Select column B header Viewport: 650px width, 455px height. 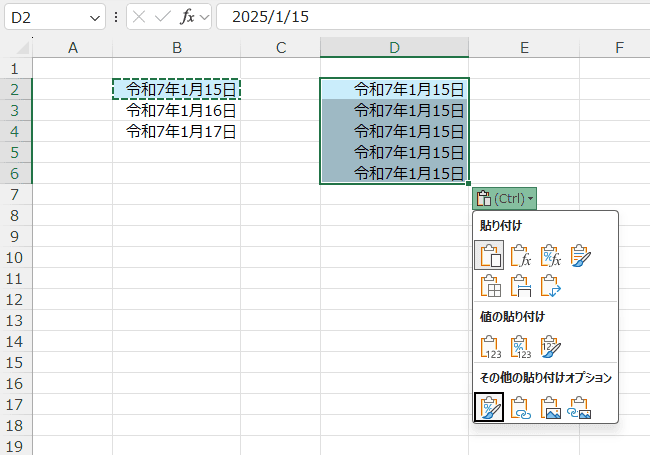(x=176, y=47)
